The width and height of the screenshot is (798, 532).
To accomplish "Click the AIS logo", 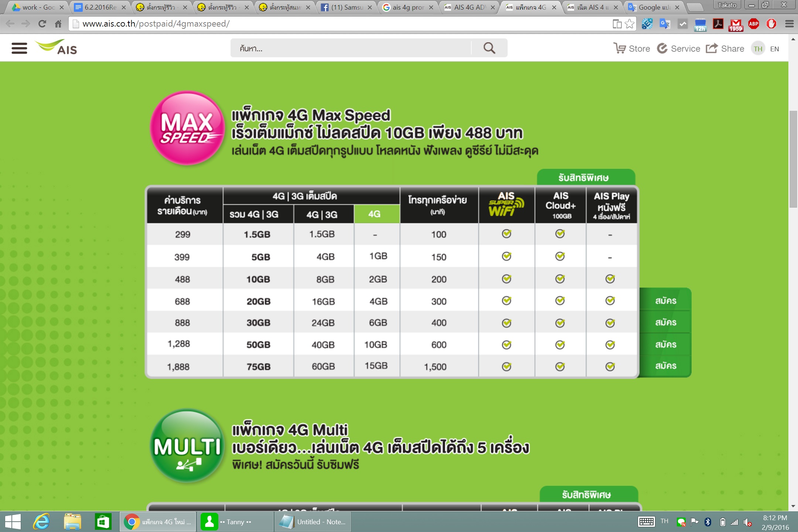I will coord(56,47).
